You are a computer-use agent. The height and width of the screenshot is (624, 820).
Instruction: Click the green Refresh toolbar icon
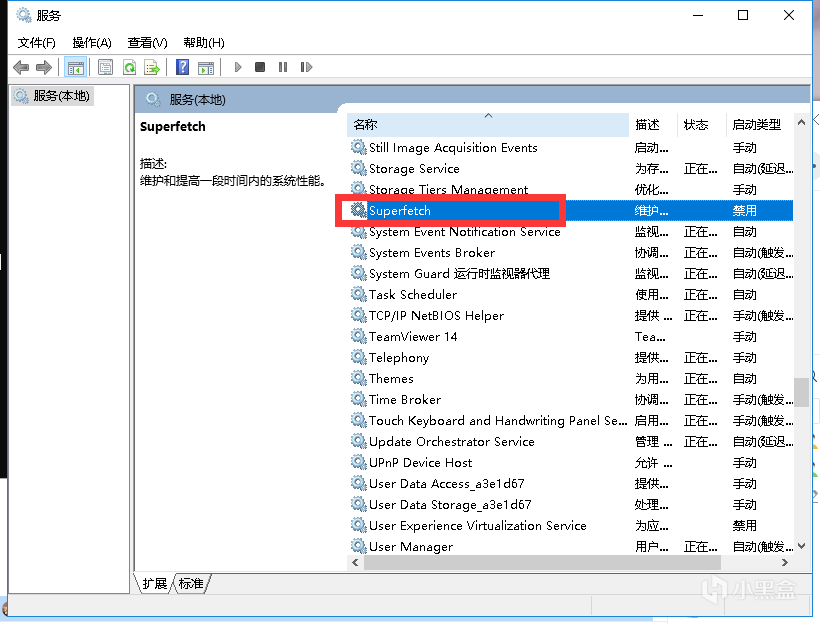[x=129, y=67]
